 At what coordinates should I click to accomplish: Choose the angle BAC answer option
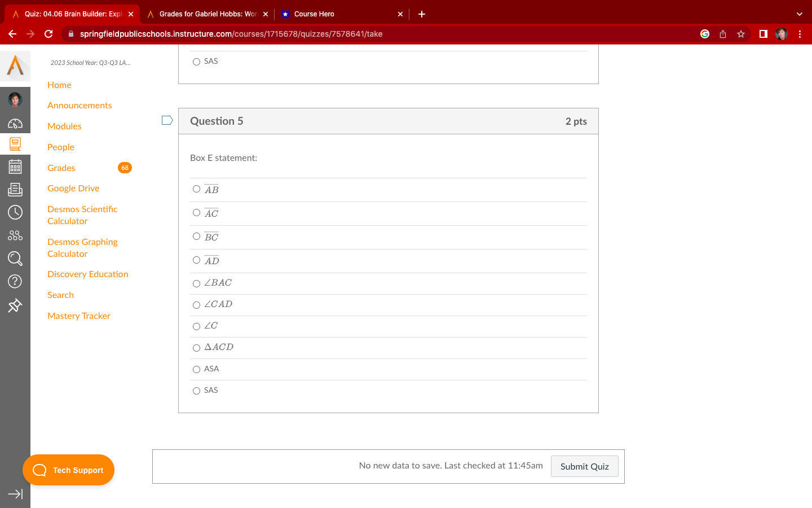click(196, 283)
